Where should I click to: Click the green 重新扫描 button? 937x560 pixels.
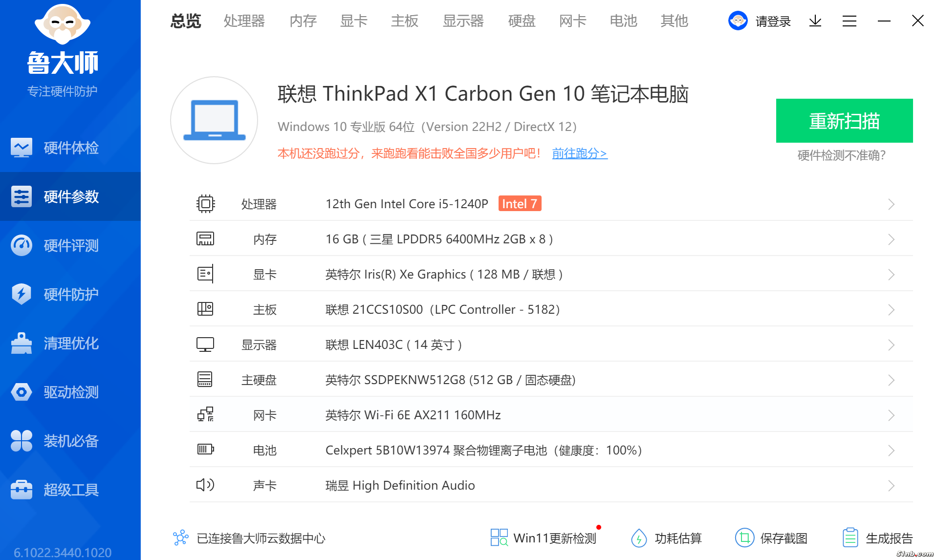(844, 121)
